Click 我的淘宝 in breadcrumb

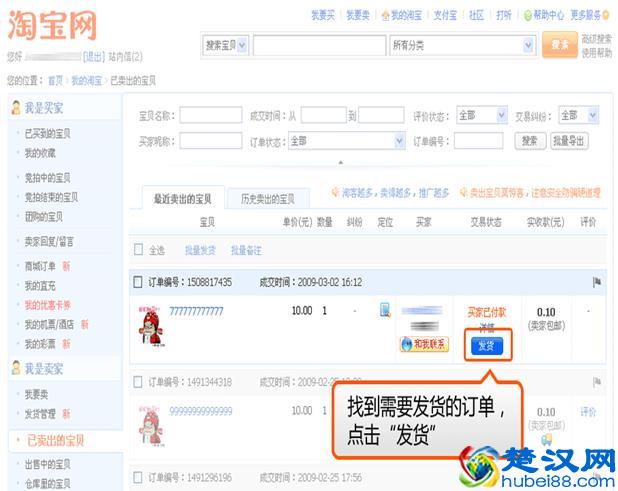point(86,80)
